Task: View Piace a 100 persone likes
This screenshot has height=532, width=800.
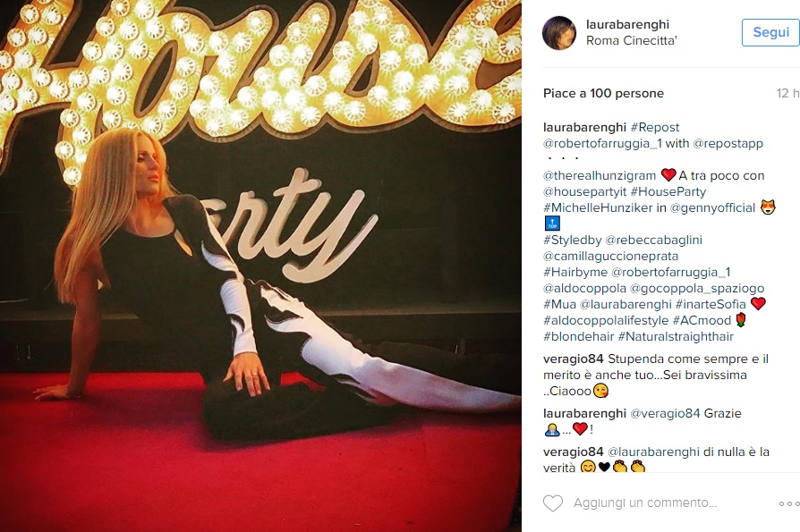Action: (x=603, y=93)
